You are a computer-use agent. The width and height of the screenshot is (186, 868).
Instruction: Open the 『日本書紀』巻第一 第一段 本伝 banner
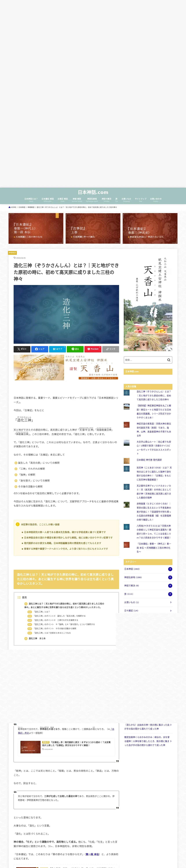click(x=36, y=228)
